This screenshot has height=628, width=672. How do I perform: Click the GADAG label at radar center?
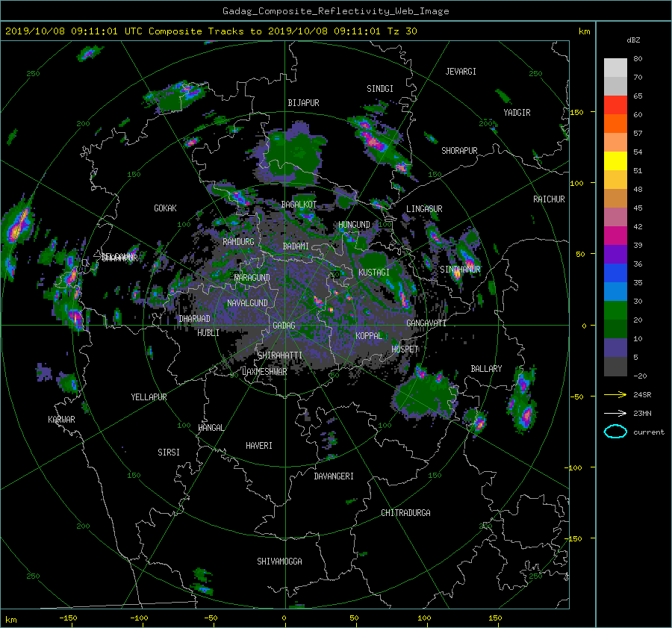click(x=284, y=326)
